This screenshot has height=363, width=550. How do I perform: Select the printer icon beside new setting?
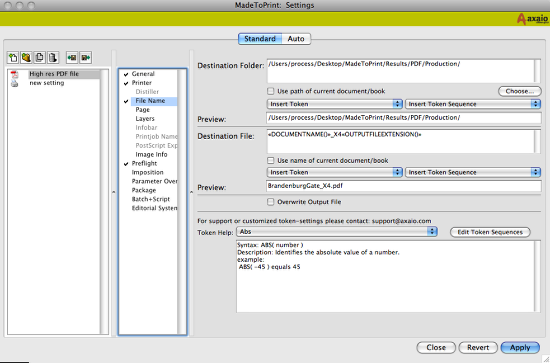pyautogui.click(x=14, y=83)
